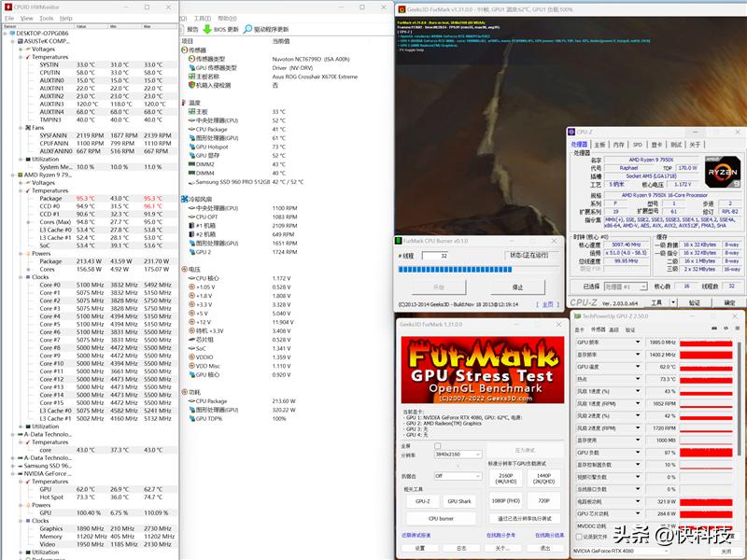Enable the log to file checkbox in GPU-Z
The height and width of the screenshot is (560, 747).
[578, 537]
